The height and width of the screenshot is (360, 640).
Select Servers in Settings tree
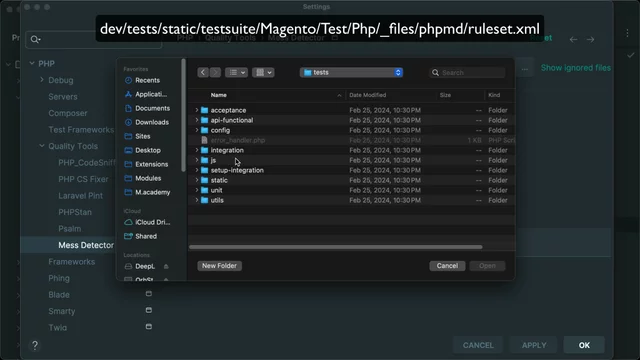tap(63, 97)
